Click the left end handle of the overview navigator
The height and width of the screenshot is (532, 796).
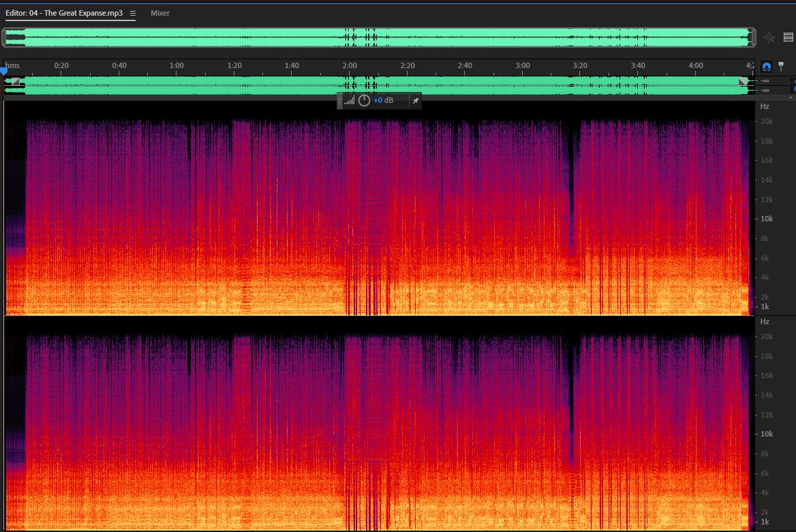[x=3, y=37]
